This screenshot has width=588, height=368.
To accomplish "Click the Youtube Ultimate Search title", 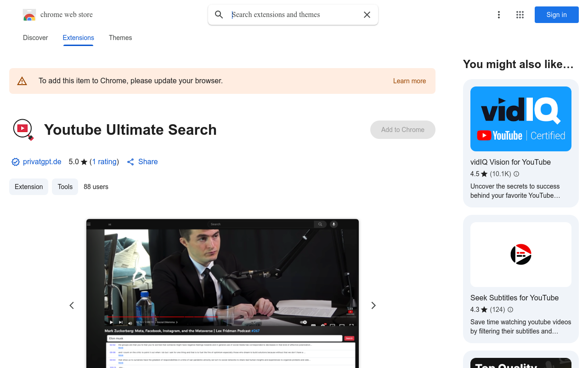I will [130, 130].
